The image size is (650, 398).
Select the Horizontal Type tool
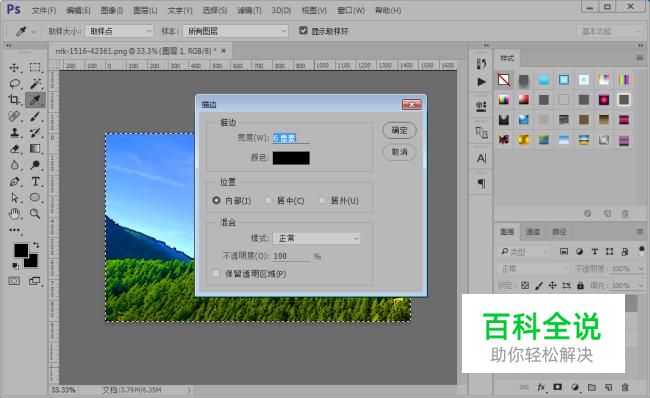click(35, 182)
